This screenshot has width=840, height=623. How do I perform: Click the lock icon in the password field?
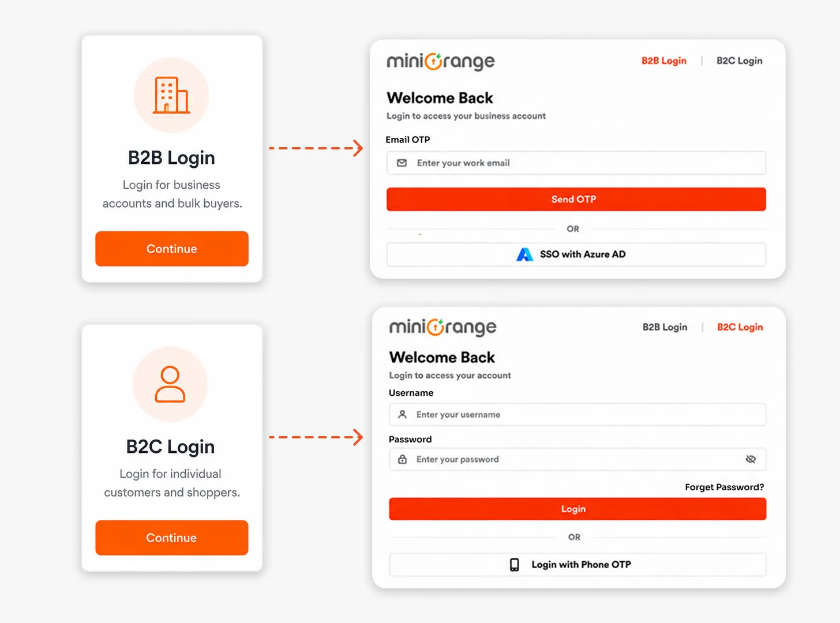[403, 459]
